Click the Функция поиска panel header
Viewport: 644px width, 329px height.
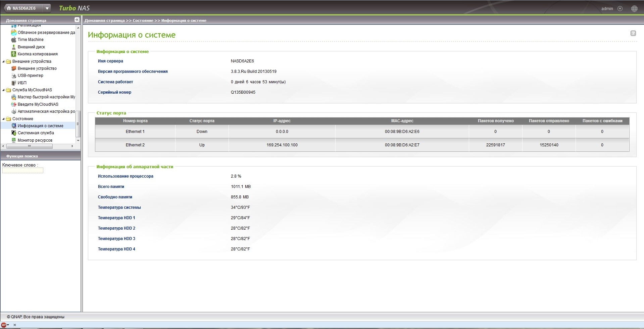click(40, 156)
